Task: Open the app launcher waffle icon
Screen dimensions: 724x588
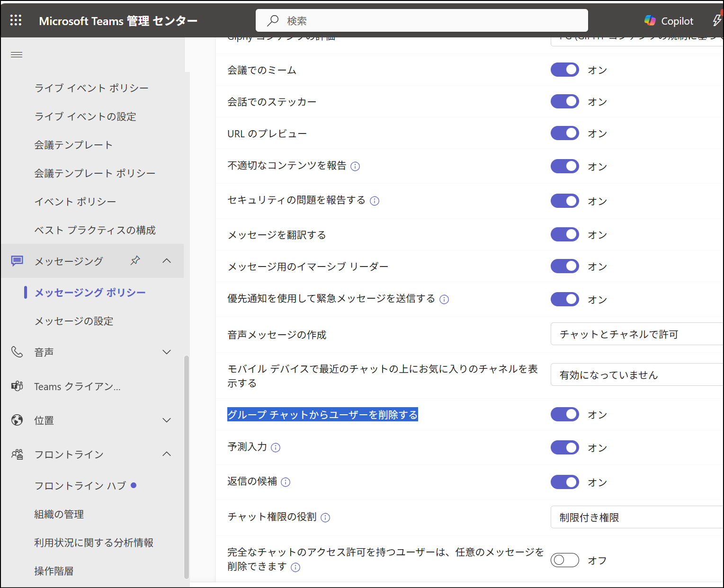Action: [x=16, y=20]
